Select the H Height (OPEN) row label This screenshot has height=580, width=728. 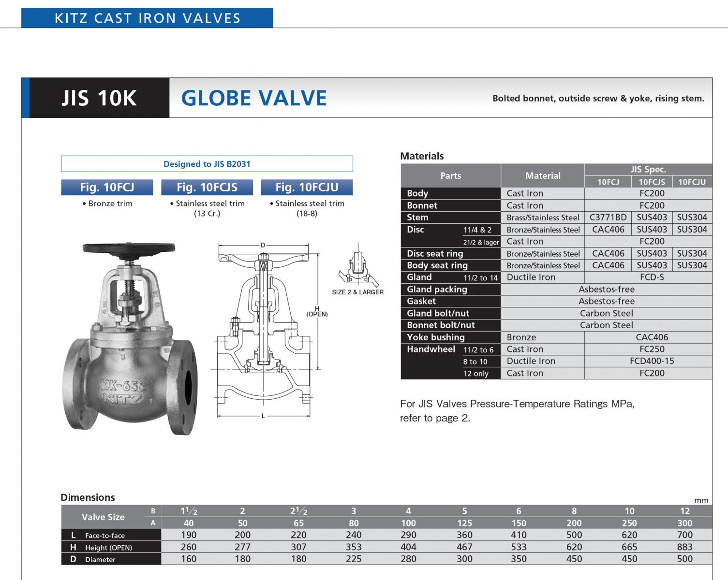pyautogui.click(x=111, y=547)
